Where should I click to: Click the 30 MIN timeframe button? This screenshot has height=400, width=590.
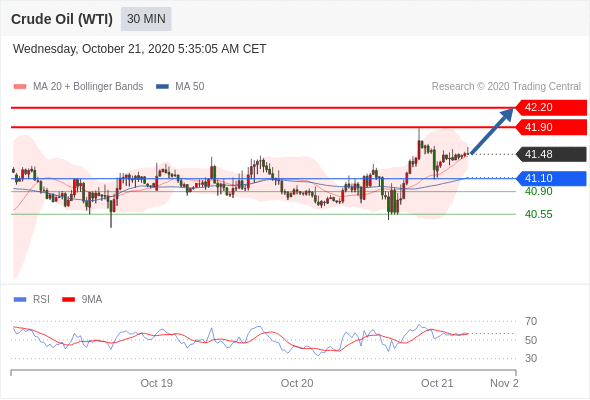pos(146,19)
